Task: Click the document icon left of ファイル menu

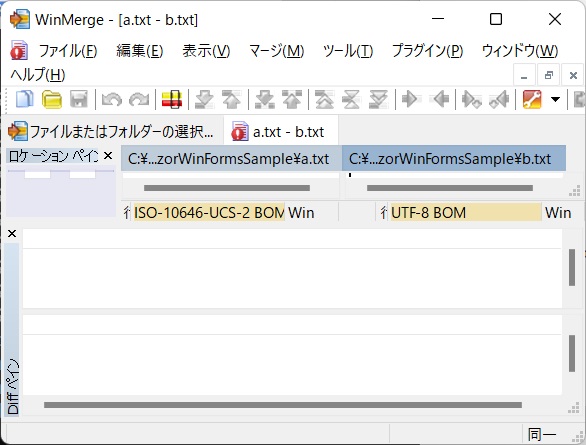Action: pos(19,50)
